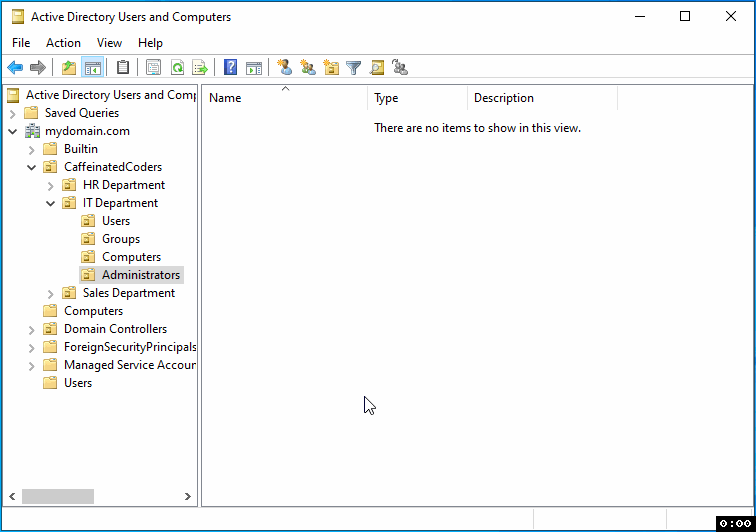Go up one level with folder-arrow icon
This screenshot has width=756, height=532.
point(69,68)
